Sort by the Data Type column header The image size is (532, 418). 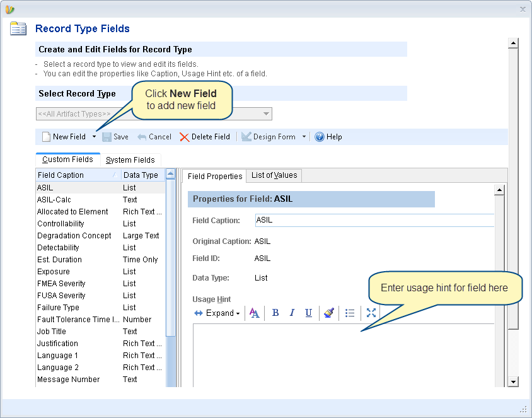click(x=143, y=175)
